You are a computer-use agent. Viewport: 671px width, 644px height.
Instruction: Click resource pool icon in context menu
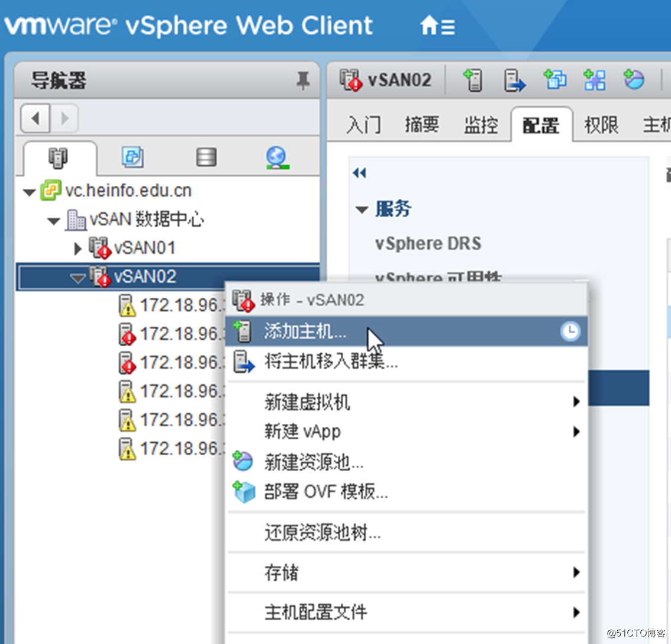[243, 461]
